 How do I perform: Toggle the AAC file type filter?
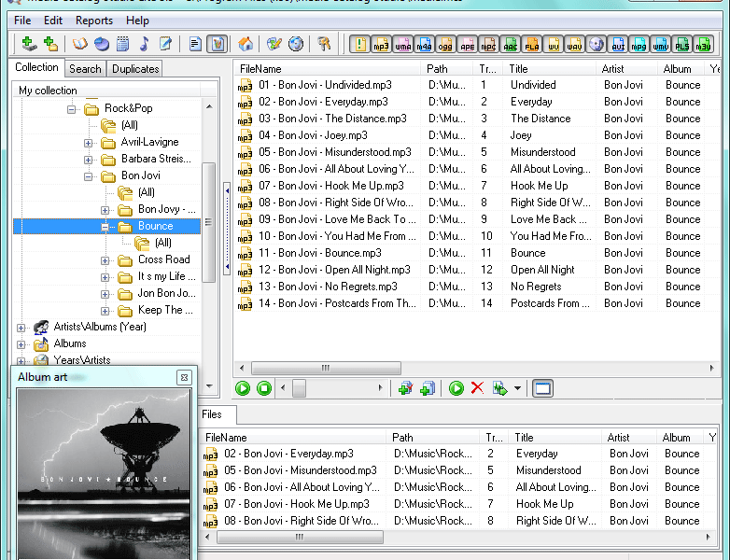coord(510,44)
